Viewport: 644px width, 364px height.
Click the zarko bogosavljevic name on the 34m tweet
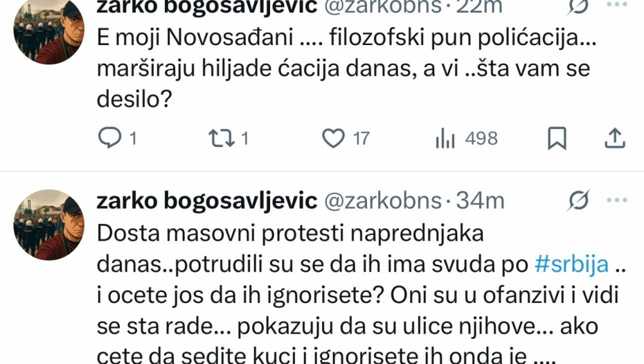207,201
